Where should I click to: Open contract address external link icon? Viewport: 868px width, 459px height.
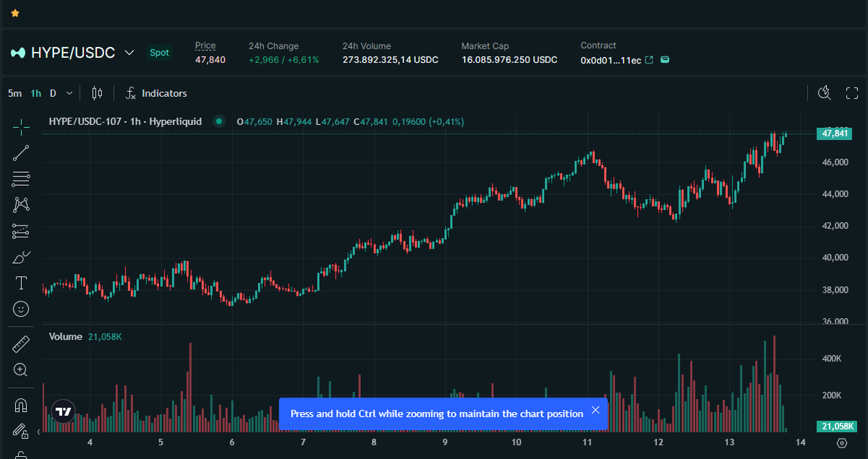pos(649,60)
